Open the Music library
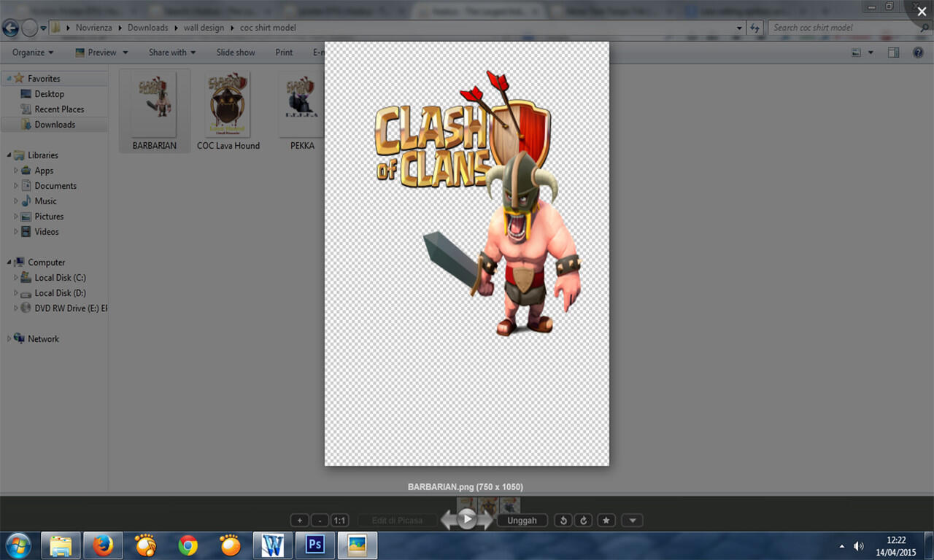This screenshot has height=560, width=934. click(45, 201)
